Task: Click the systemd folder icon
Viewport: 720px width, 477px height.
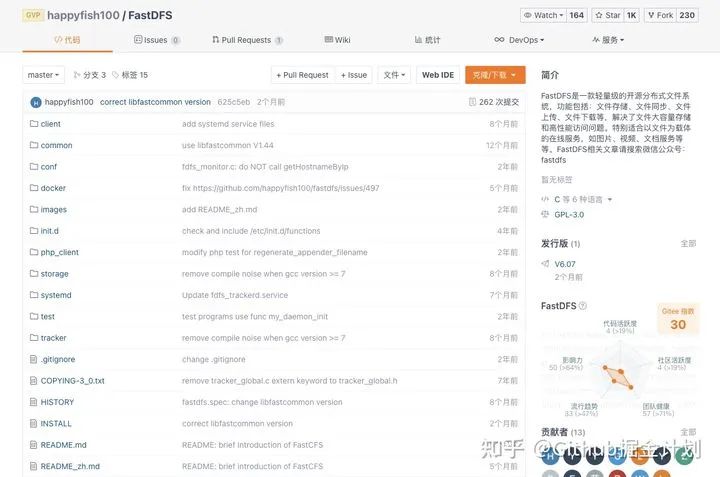Action: pos(34,295)
